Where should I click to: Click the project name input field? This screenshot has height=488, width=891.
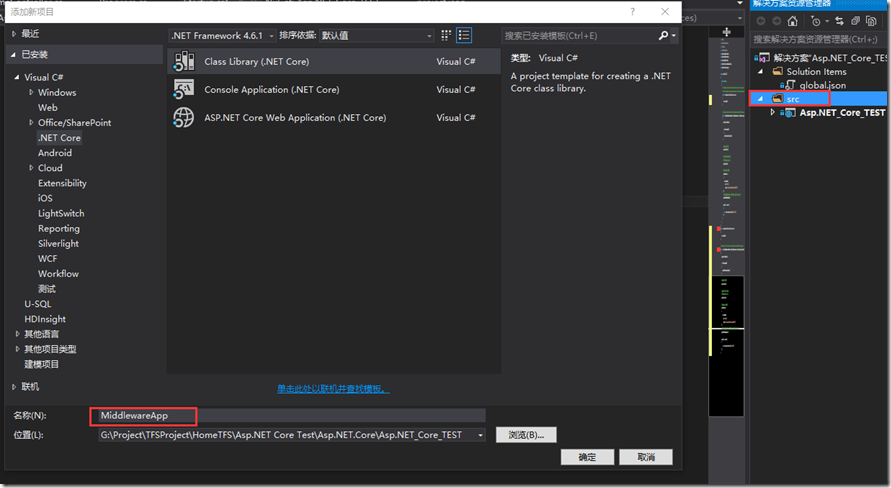tap(292, 416)
